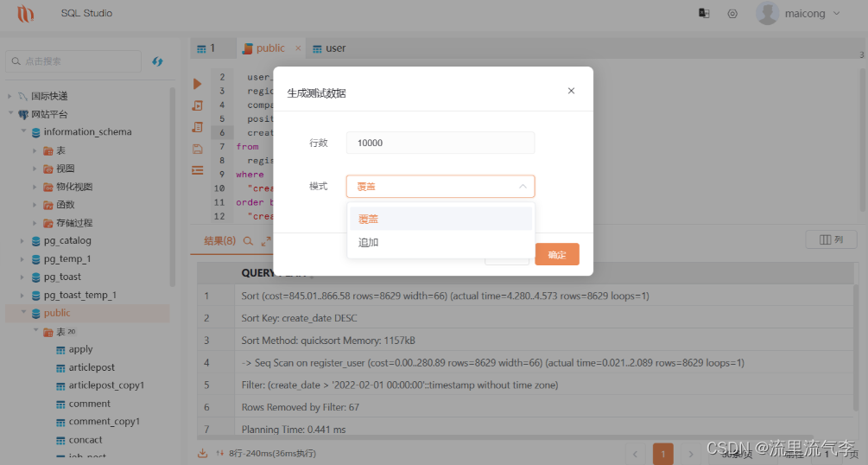The width and height of the screenshot is (868, 465).
Task: Collapse the 模式 dropdown box
Action: click(440, 186)
